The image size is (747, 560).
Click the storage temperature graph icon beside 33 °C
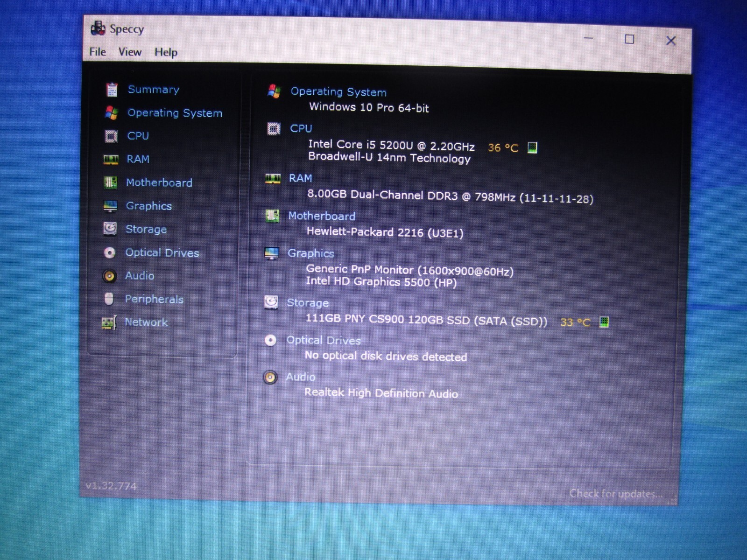coord(604,322)
